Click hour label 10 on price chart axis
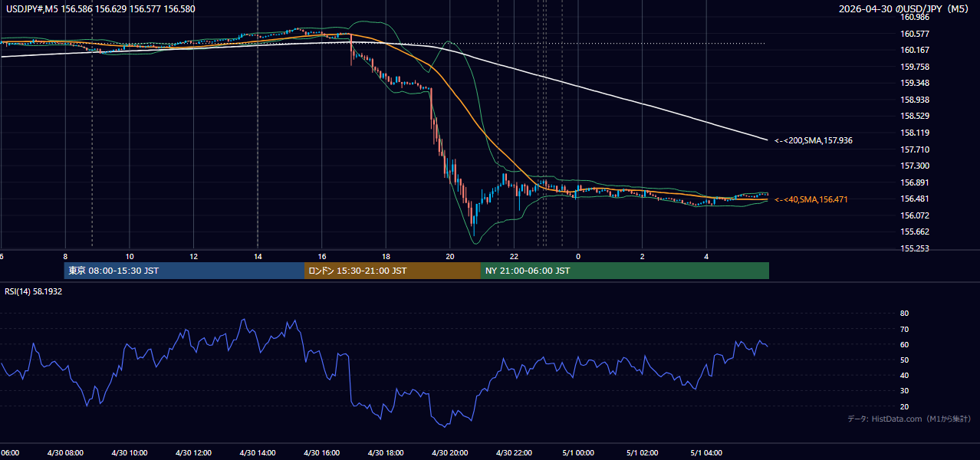The width and height of the screenshot is (980, 460). click(x=130, y=256)
